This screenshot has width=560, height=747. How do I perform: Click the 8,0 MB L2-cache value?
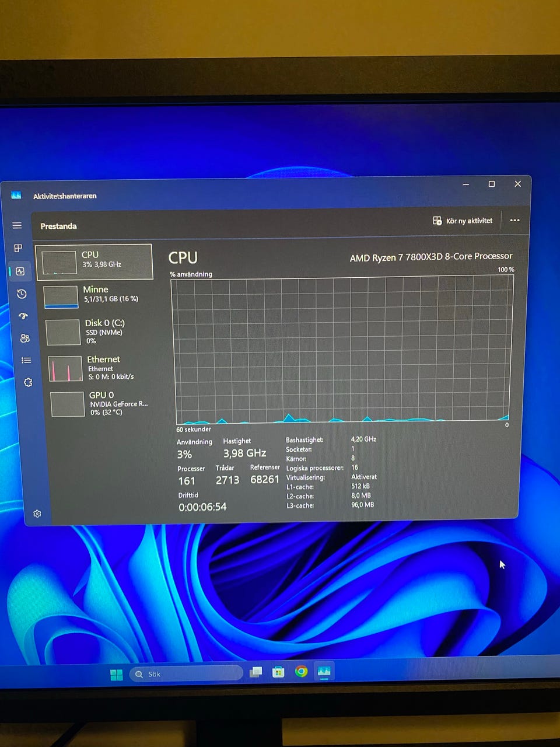[361, 495]
